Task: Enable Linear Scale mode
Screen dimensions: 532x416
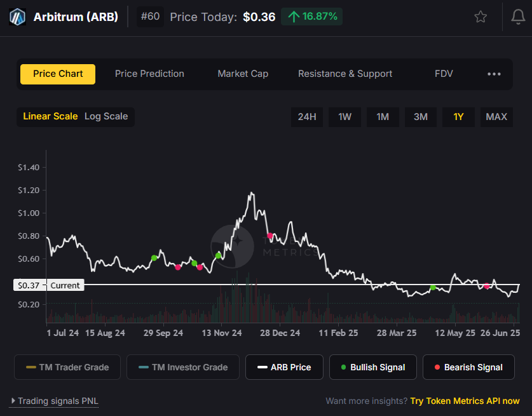Action: [50, 116]
